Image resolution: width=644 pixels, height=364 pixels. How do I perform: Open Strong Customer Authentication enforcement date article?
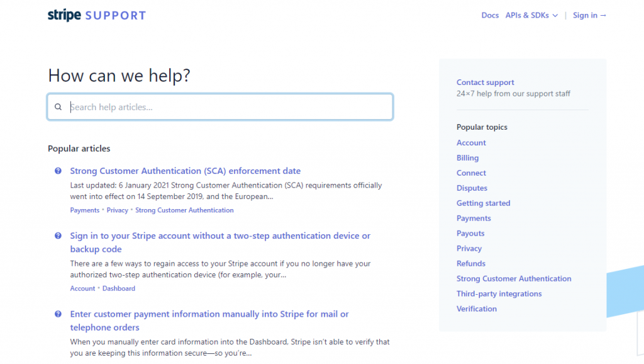(x=186, y=171)
